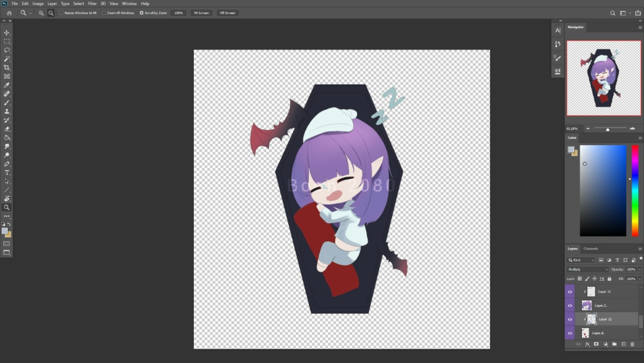Select the Brush tool

pyautogui.click(x=7, y=103)
